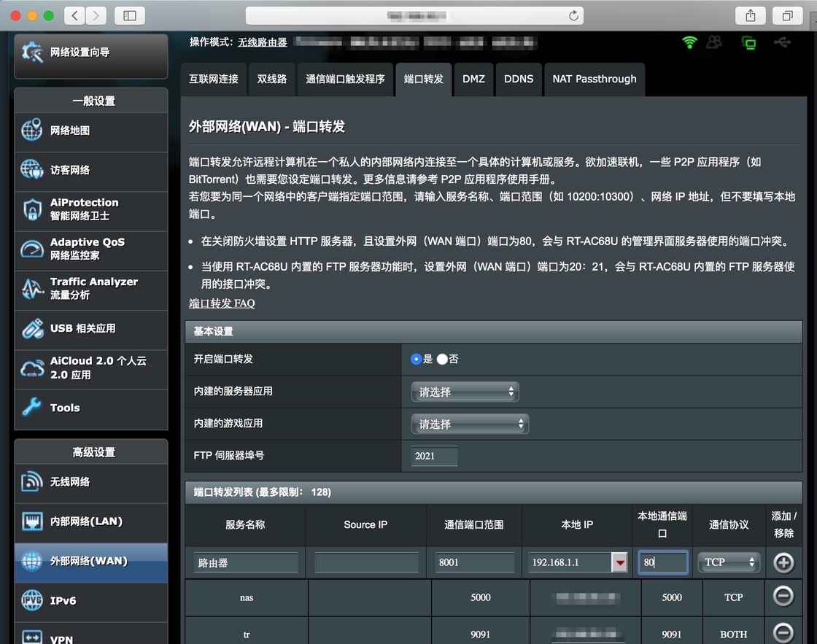Click the FTP 伺服器埠号 input field
817x644 pixels.
(434, 456)
